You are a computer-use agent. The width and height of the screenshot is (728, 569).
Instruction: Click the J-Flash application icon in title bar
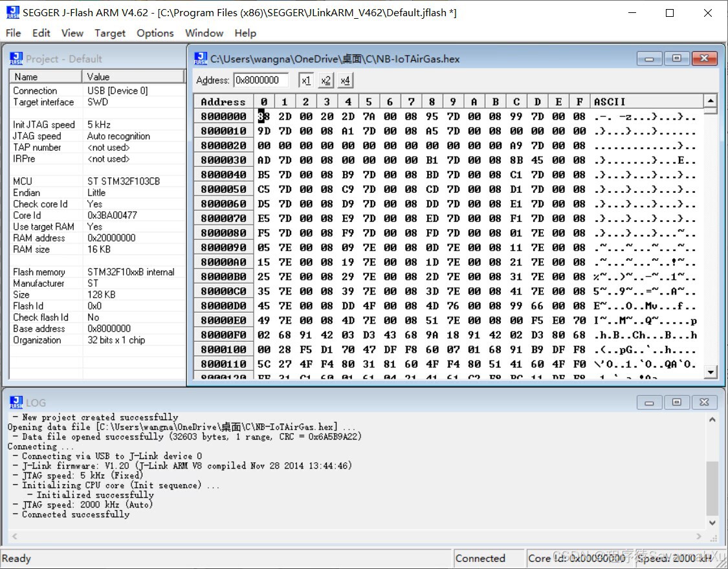tap(12, 12)
